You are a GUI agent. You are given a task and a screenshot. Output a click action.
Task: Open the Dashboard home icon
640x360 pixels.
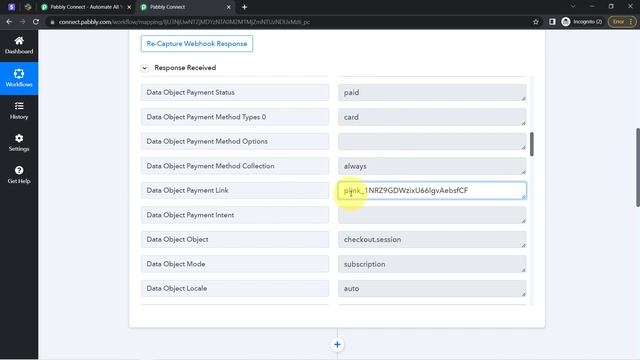[19, 41]
